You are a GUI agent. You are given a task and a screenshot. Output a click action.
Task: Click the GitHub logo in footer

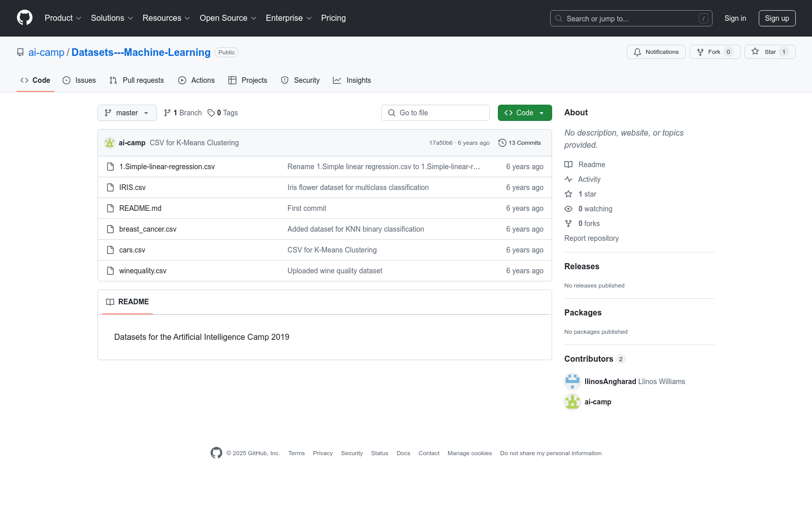point(216,453)
